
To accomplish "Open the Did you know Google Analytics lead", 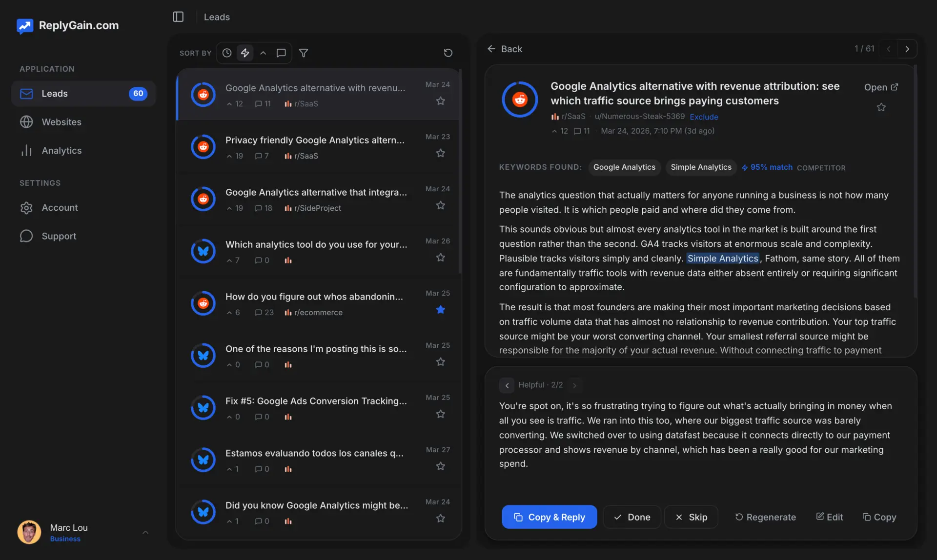I will coord(319,512).
